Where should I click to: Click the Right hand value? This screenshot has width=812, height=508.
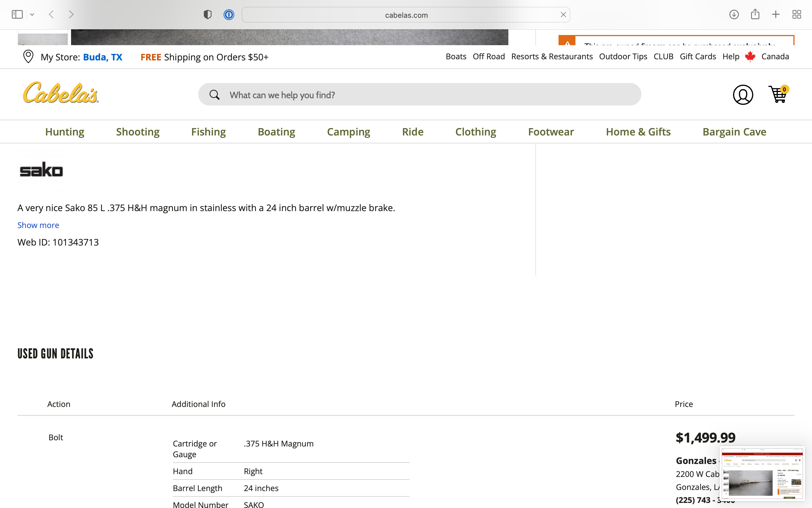click(253, 471)
